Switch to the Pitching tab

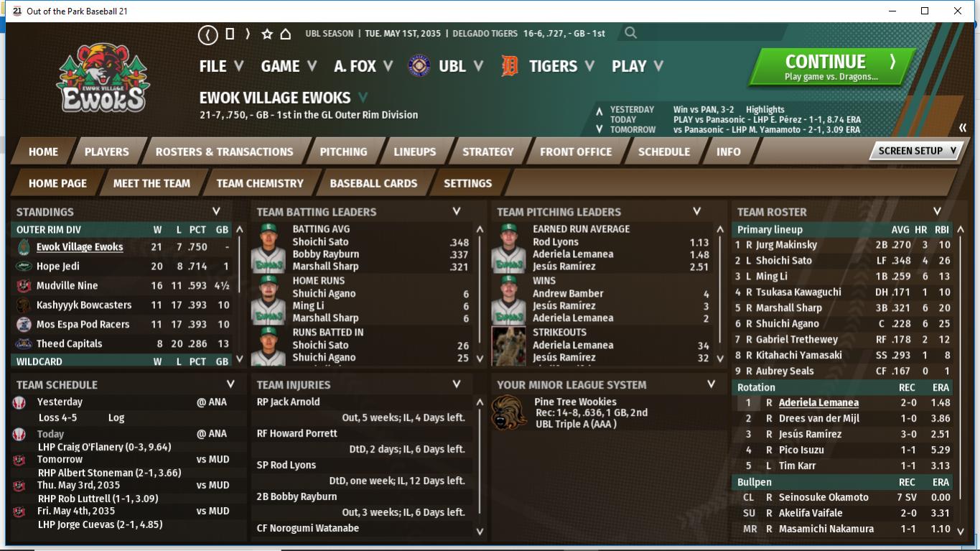(343, 152)
